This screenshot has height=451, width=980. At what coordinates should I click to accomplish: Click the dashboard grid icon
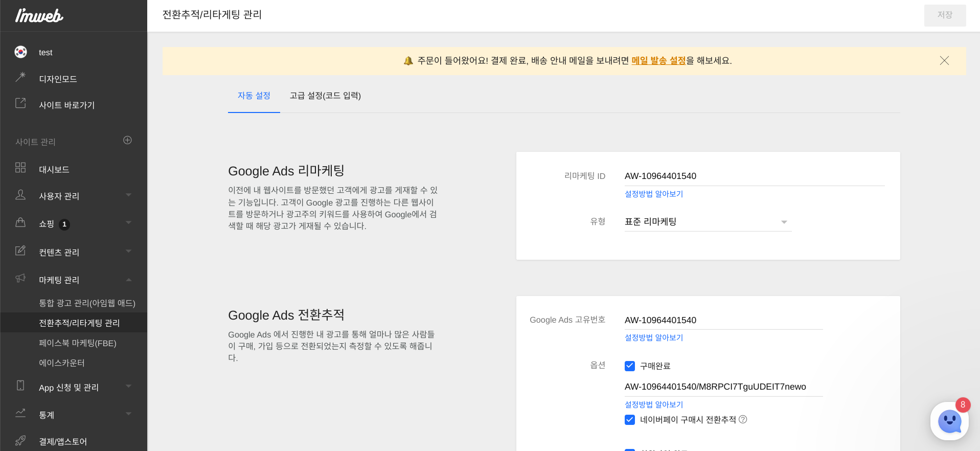[20, 168]
